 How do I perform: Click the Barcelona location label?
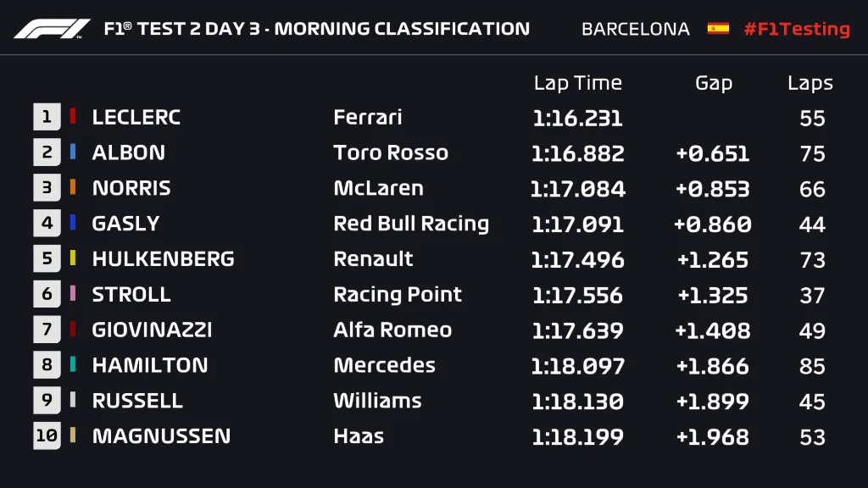click(635, 29)
